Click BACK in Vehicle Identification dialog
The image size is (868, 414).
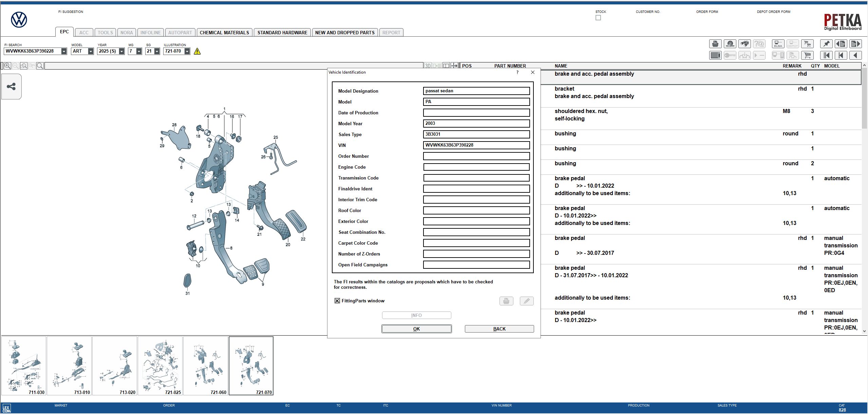pyautogui.click(x=499, y=329)
